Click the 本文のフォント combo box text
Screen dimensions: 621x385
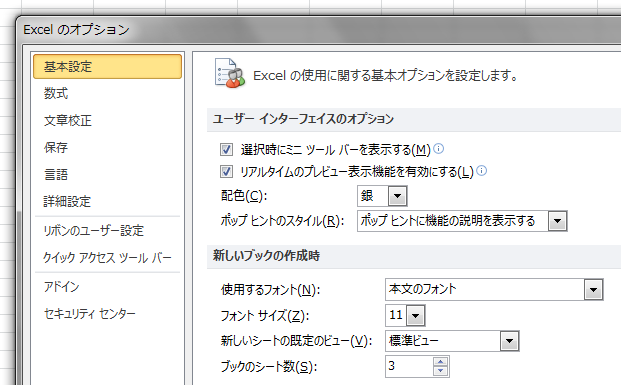point(423,289)
